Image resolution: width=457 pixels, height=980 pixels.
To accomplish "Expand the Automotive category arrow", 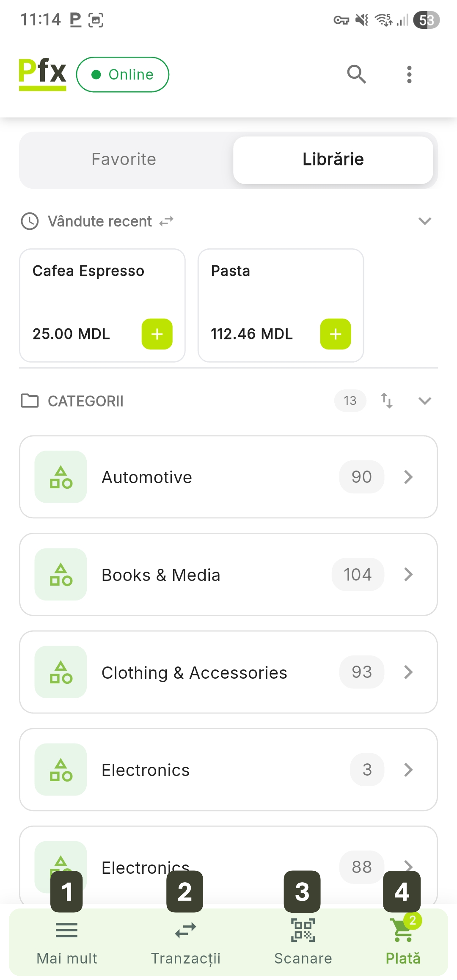I will [408, 477].
